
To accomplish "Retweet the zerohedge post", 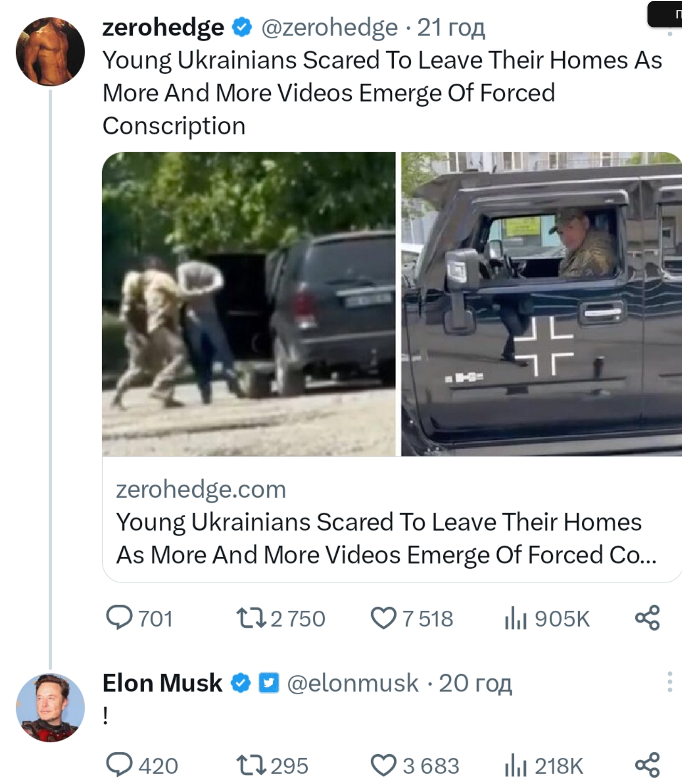I will coord(251,618).
